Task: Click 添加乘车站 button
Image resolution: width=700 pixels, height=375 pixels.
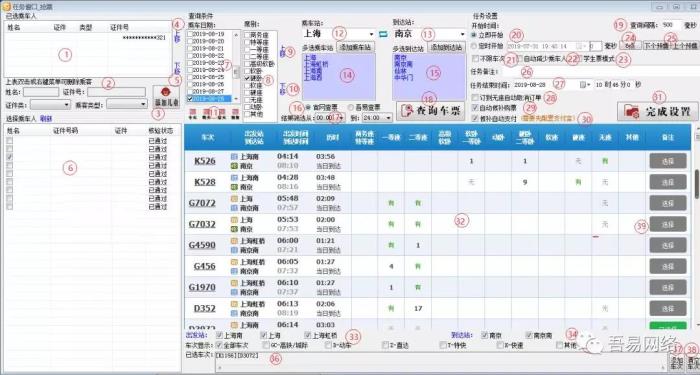Action: [x=355, y=47]
